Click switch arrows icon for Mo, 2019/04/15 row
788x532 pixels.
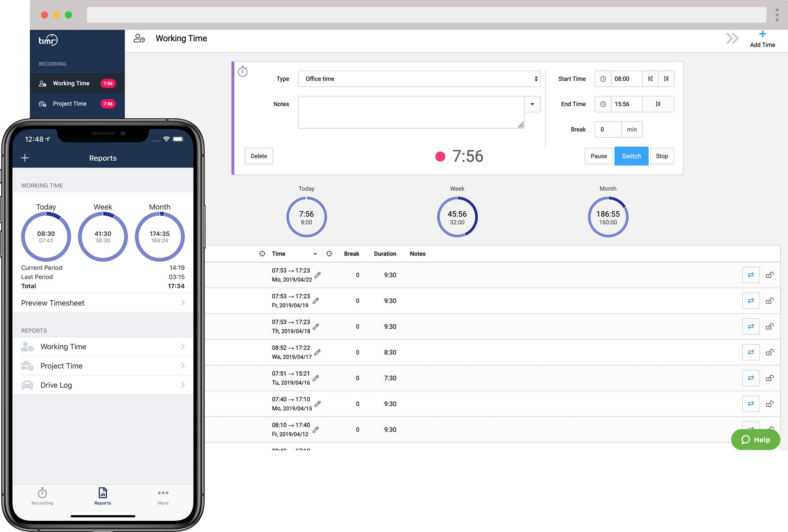click(751, 404)
